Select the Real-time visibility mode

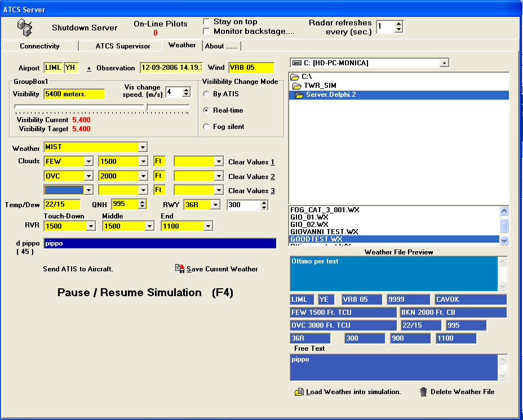point(206,110)
